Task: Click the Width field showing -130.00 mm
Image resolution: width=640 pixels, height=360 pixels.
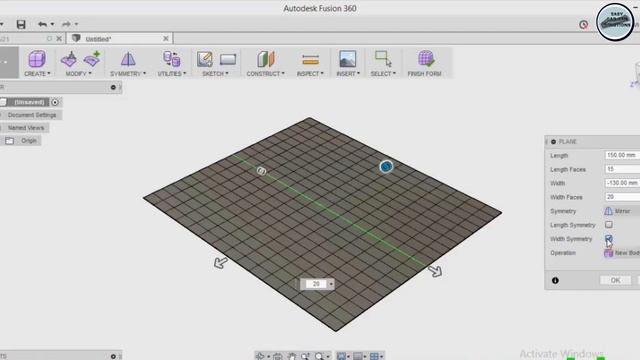Action: point(622,183)
